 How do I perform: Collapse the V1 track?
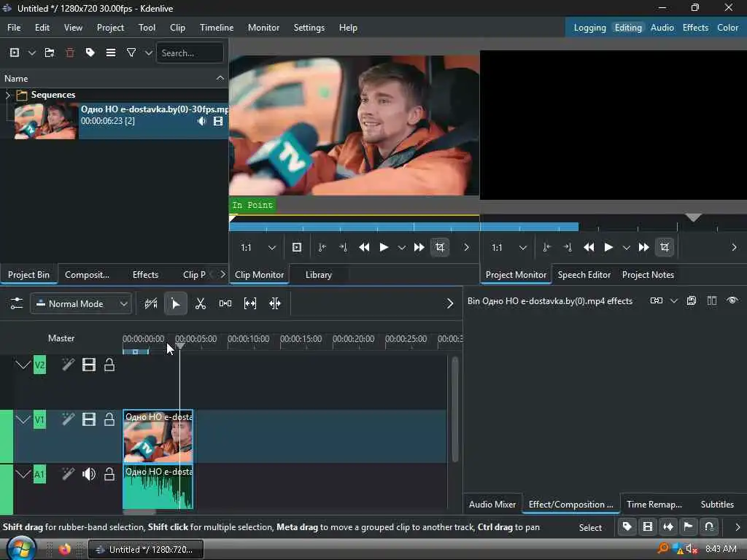(23, 419)
